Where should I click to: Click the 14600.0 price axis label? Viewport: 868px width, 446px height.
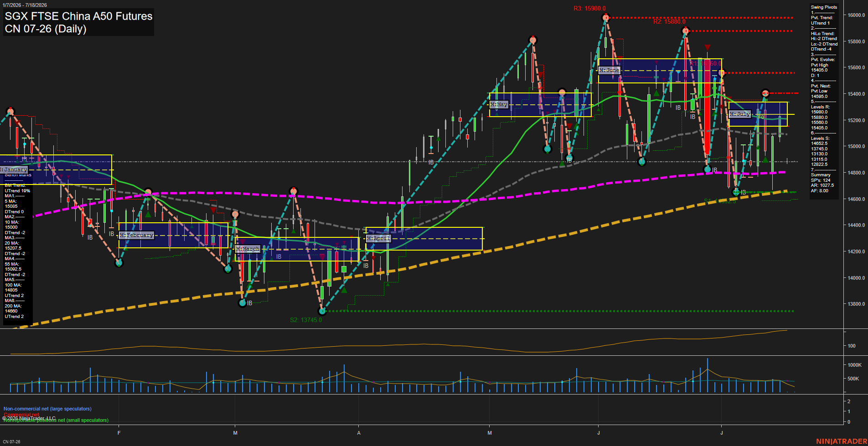click(x=856, y=199)
